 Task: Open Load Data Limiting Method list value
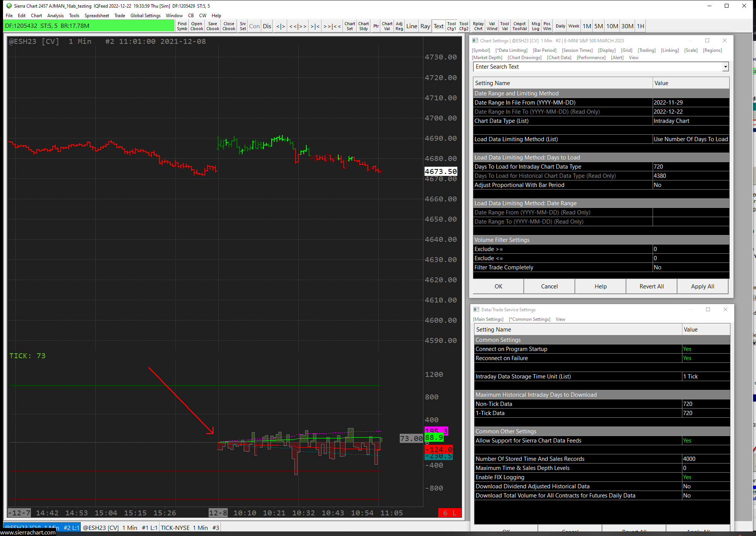point(690,139)
